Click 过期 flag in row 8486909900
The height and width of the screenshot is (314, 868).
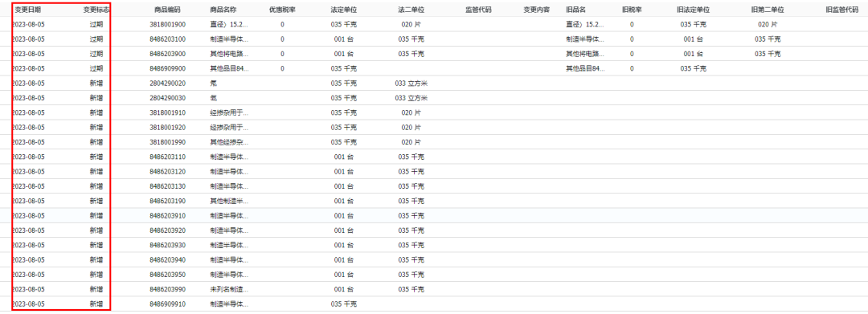click(96, 68)
